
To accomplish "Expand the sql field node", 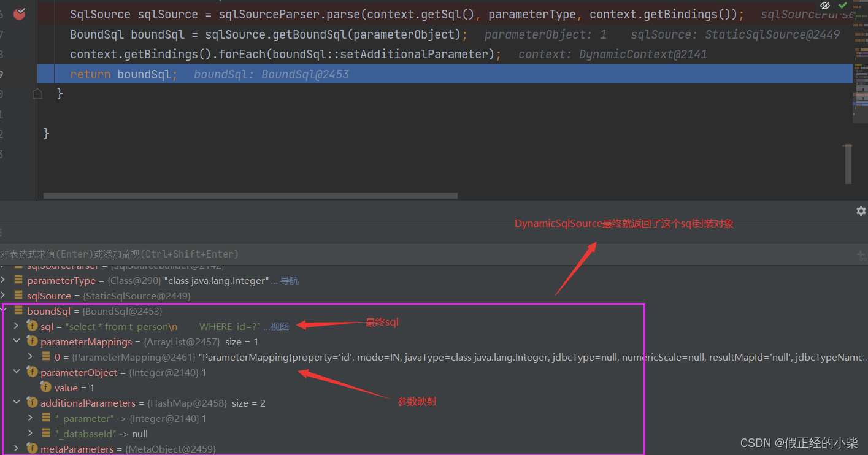I will pos(17,326).
